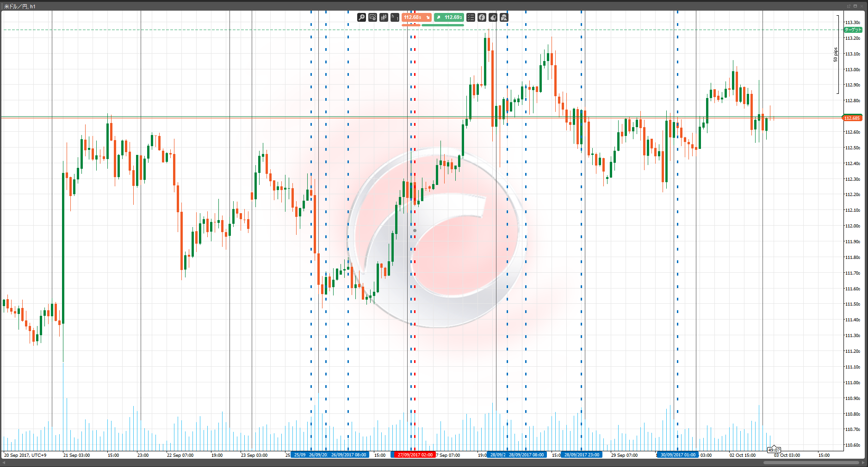Click the blue 26/09/2017 08:00 time marker

349,455
